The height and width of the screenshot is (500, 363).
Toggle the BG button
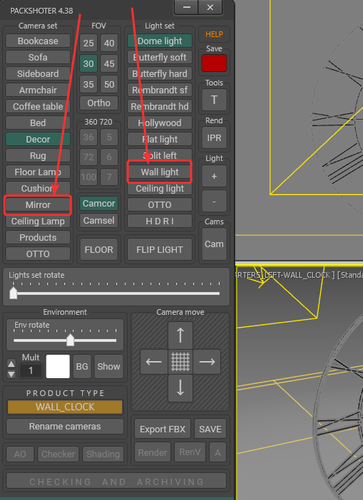[x=82, y=366]
